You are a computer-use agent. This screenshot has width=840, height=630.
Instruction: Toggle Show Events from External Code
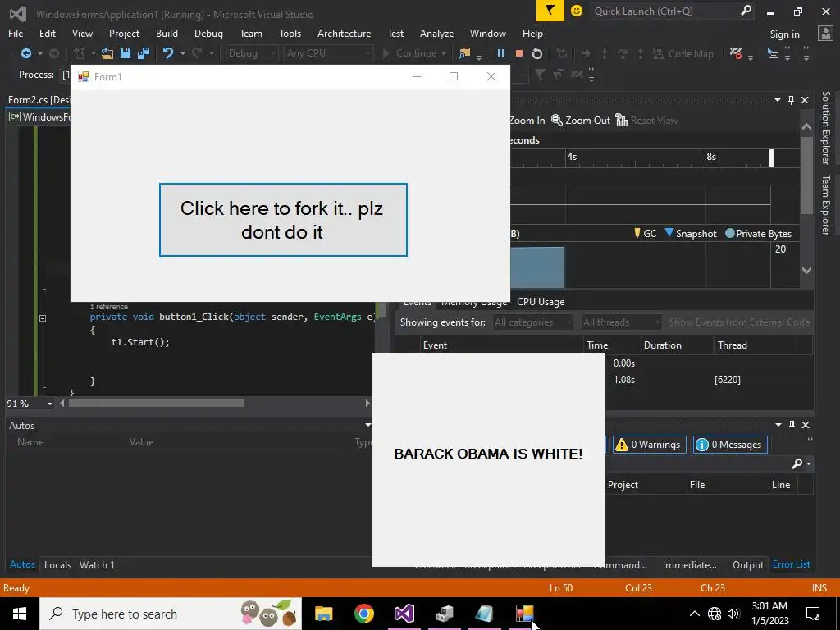pos(739,322)
